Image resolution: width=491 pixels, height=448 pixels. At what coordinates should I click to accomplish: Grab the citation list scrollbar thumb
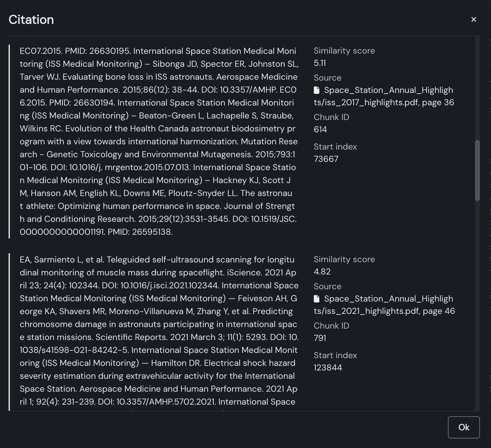477,170
